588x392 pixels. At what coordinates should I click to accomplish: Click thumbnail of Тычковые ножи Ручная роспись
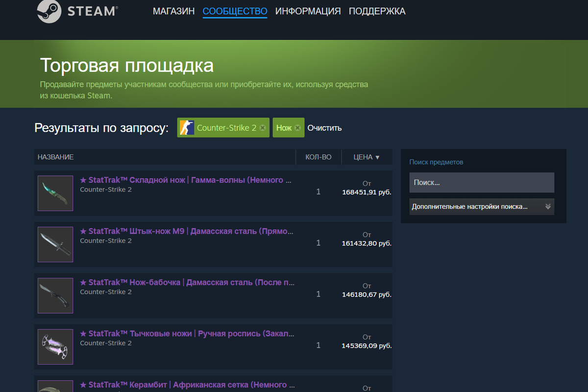[55, 346]
